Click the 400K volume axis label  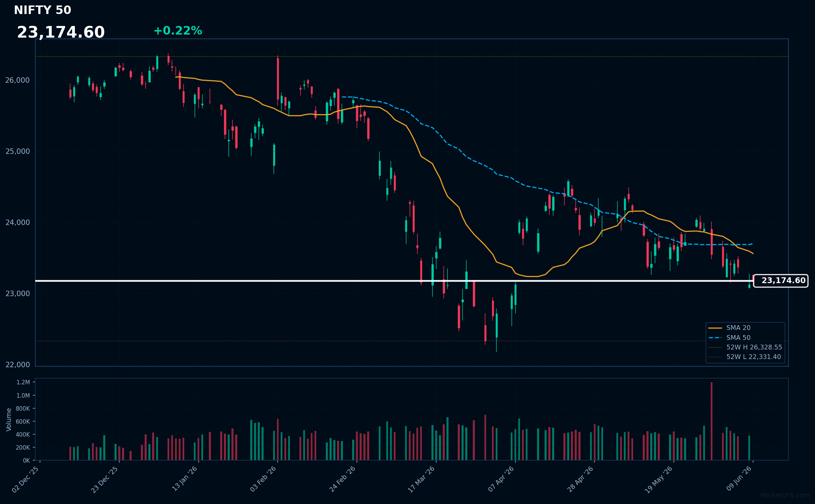click(23, 435)
